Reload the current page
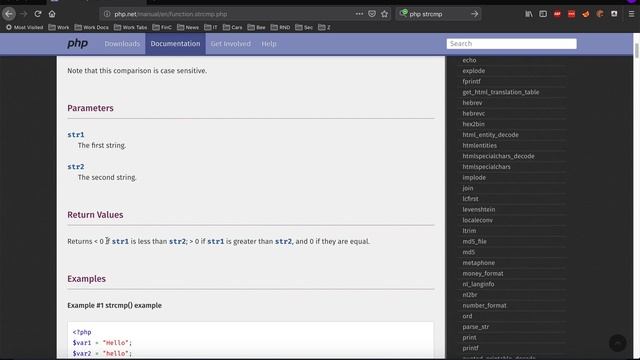640x360 pixels. 38,14
